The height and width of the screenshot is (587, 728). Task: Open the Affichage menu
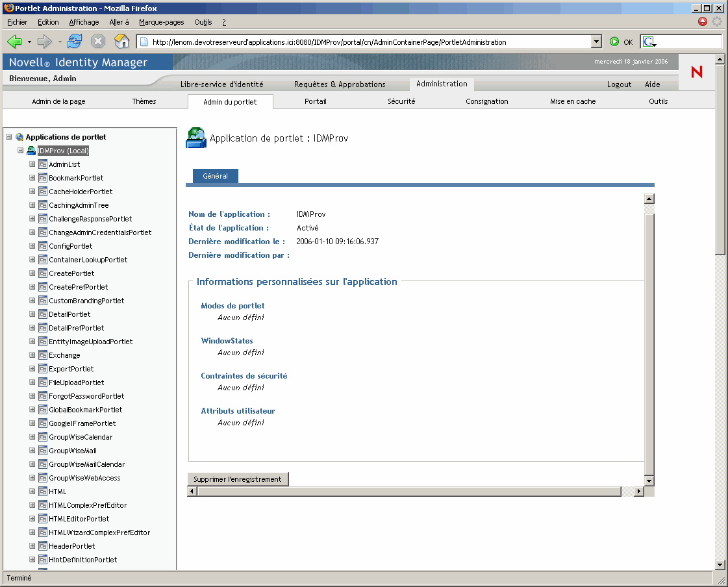pos(84,22)
